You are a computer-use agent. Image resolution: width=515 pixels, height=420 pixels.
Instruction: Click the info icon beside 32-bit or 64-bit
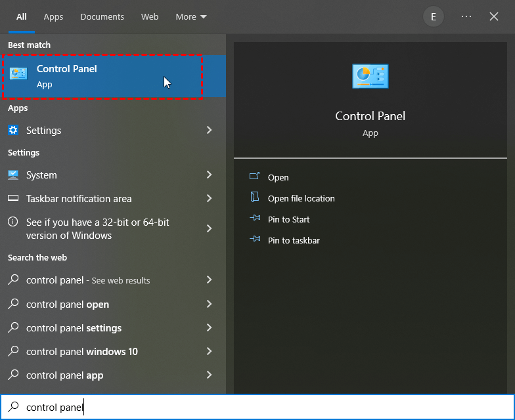pos(13,222)
